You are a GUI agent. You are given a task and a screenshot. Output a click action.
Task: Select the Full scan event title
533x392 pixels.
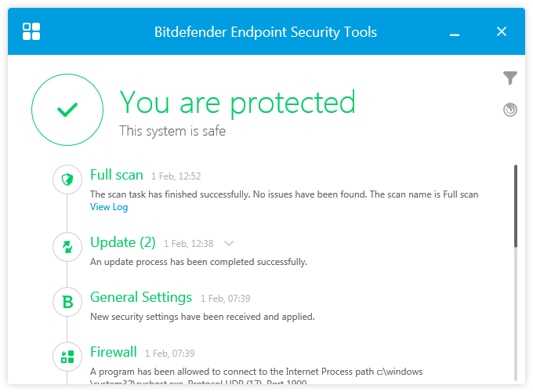pyautogui.click(x=117, y=175)
